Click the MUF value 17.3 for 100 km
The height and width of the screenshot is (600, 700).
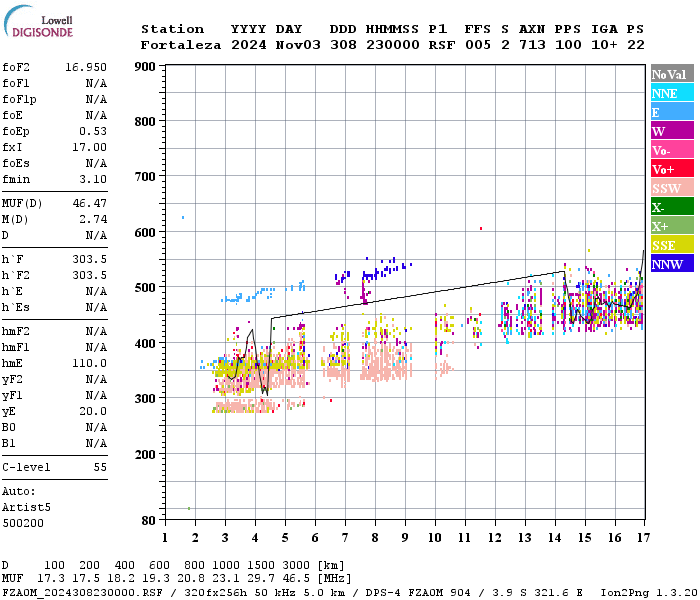tap(51, 579)
